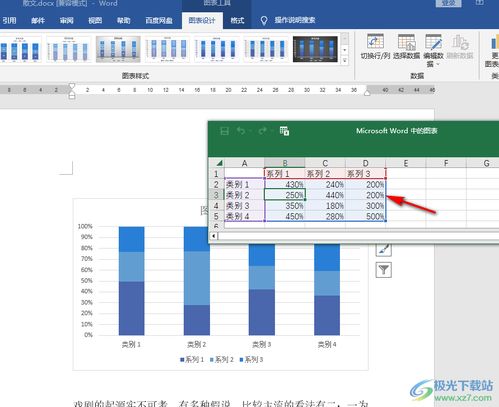Open the Chart Filters funnel button
This screenshot has height=407, width=499.
pyautogui.click(x=384, y=270)
